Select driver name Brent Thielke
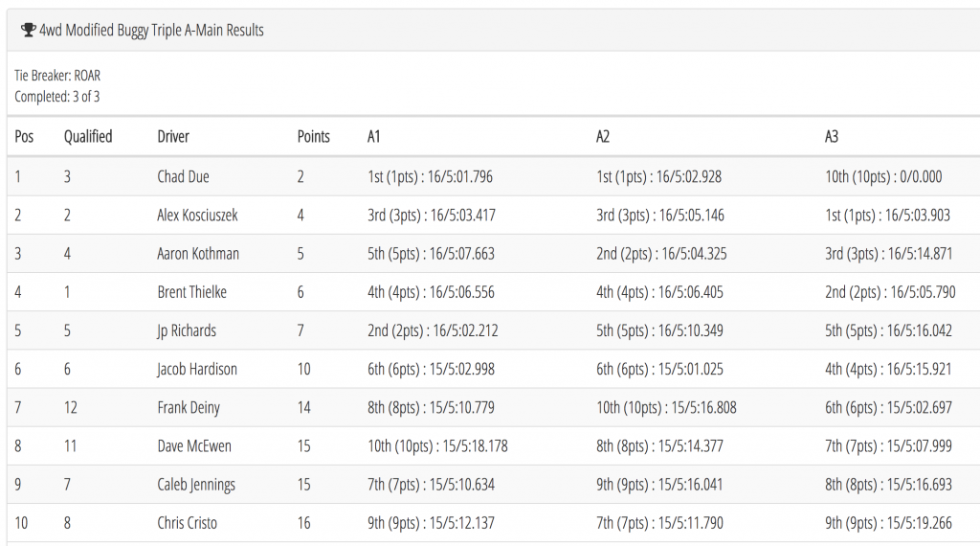The image size is (980, 546). coord(191,292)
